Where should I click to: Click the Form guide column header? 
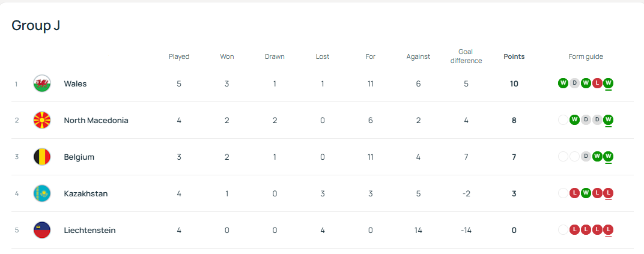586,56
